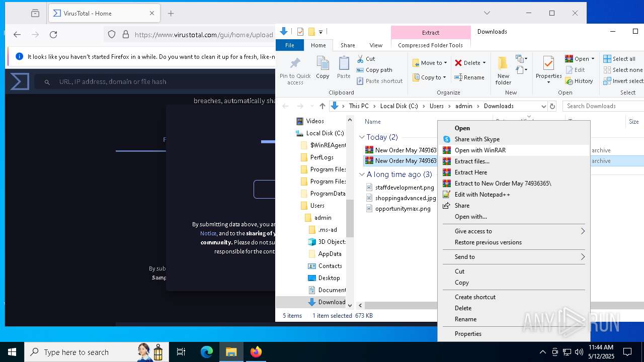Click the taskbar volume icon

[x=579, y=352]
